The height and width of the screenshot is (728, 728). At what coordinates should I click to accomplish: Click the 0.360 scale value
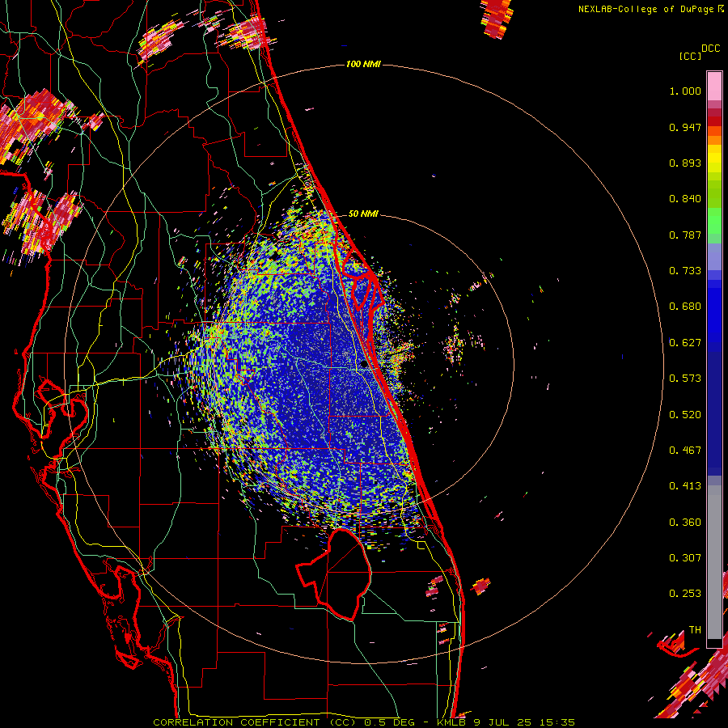(x=685, y=523)
